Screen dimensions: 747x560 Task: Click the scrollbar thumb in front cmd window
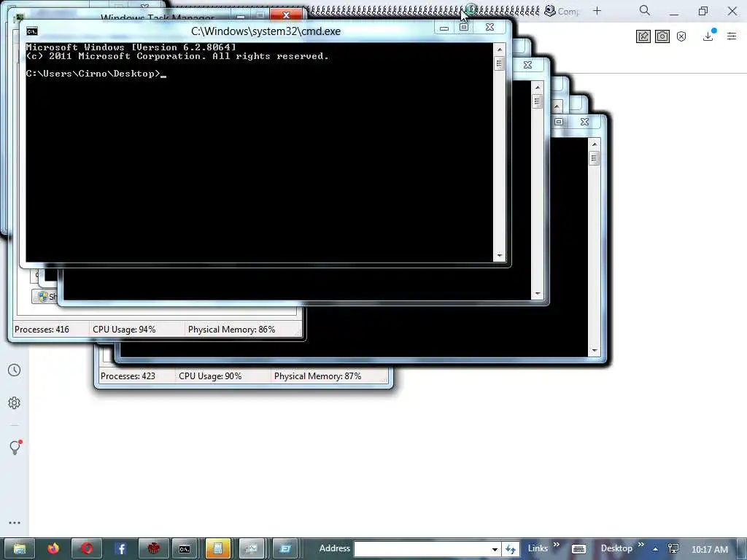coord(499,63)
